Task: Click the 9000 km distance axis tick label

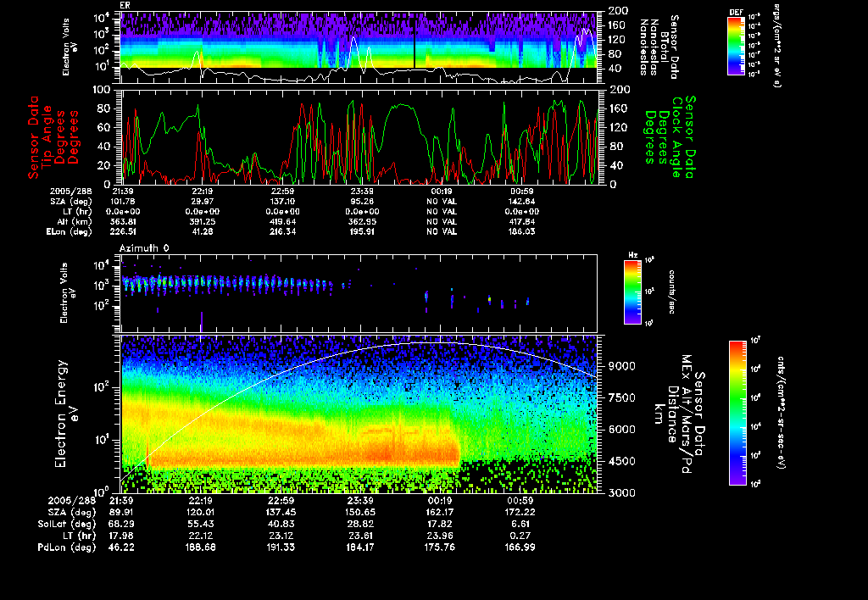Action: 621,366
